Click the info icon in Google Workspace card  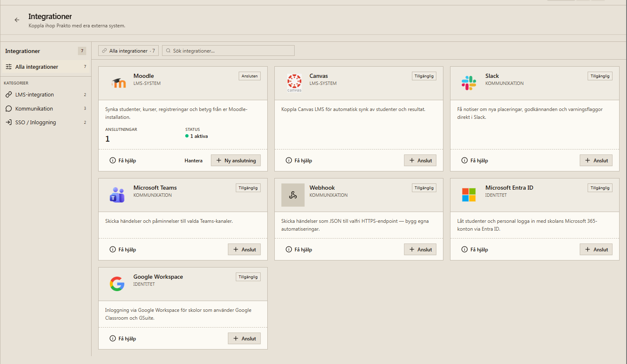[x=113, y=338]
